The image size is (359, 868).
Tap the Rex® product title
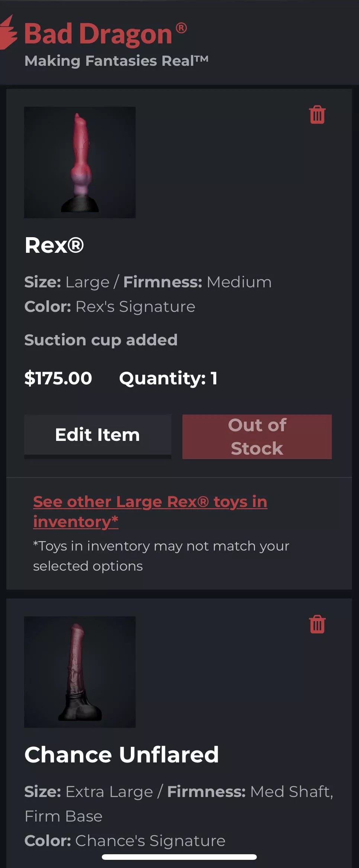coord(54,245)
